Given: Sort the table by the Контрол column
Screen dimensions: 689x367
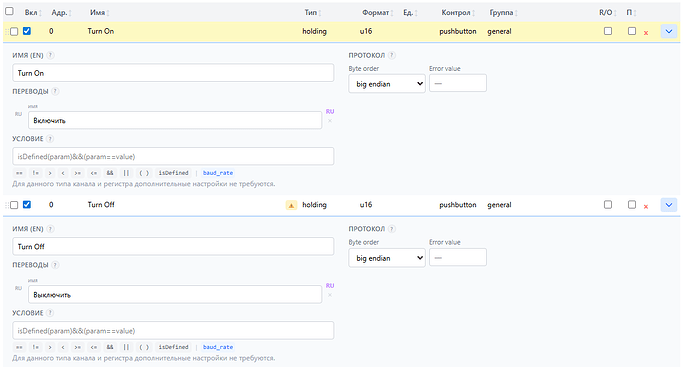Looking at the screenshot, I should 458,13.
